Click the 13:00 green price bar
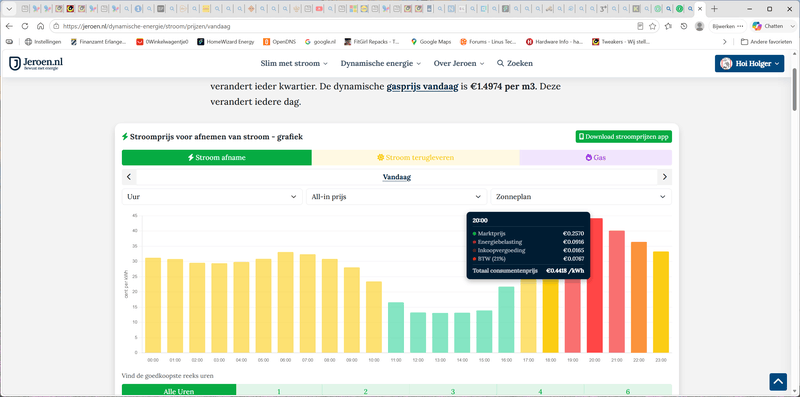Screen dimensions: 800x397 tap(440, 333)
